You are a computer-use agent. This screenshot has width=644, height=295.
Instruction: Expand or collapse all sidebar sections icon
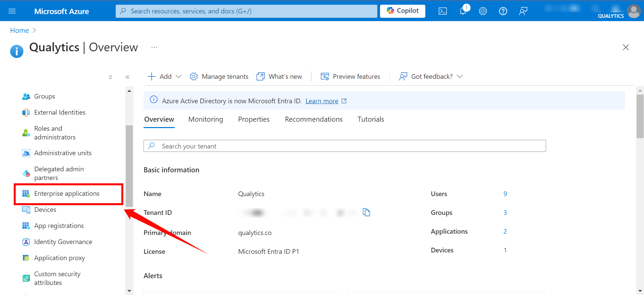coord(110,77)
